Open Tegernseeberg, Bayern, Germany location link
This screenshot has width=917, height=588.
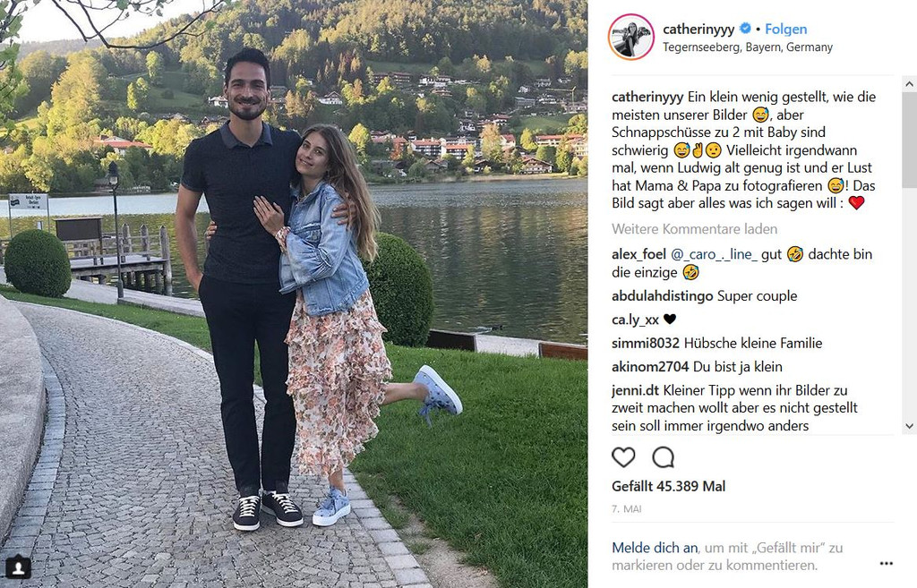[748, 47]
